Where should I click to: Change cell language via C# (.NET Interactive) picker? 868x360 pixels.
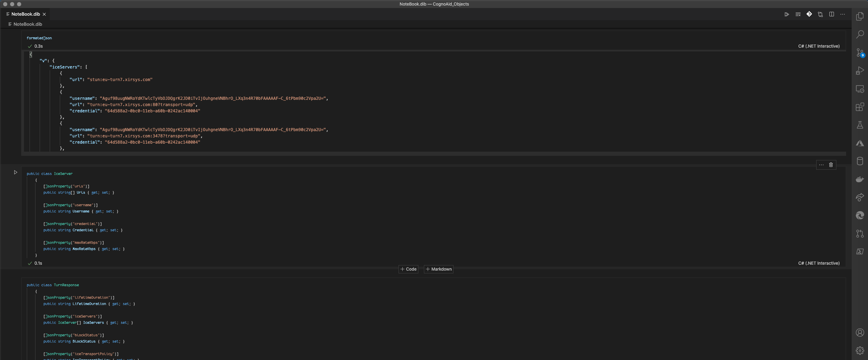[x=819, y=263]
